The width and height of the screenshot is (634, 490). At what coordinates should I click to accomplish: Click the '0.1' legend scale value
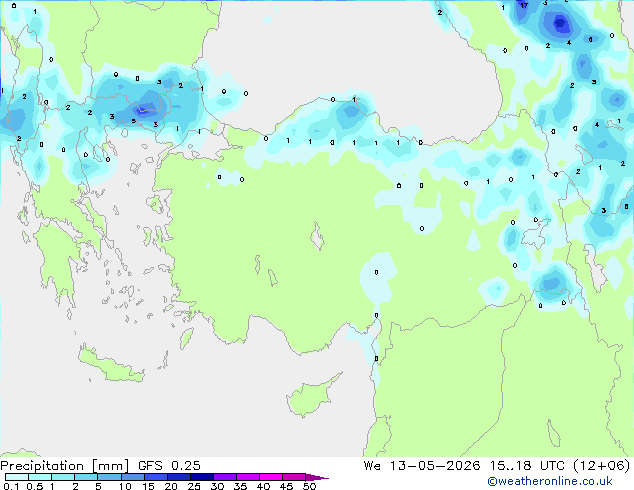tap(11, 486)
